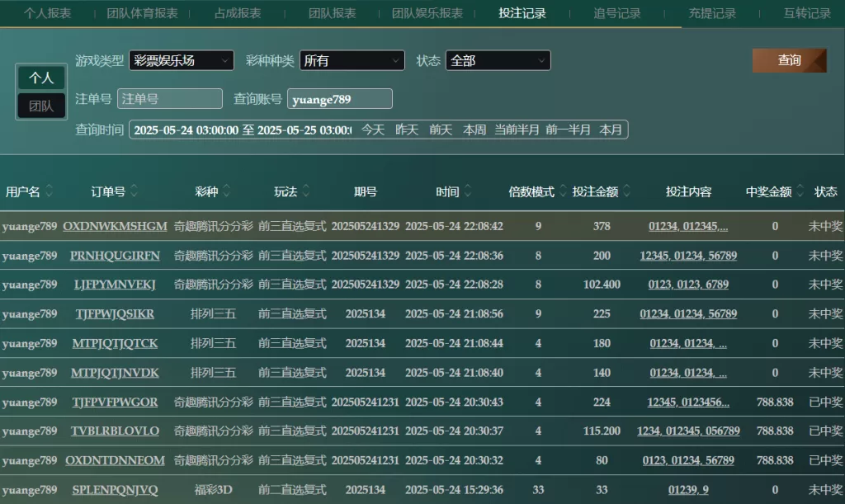Select the 团队 toggle
Viewport: 845px width, 504px height.
tap(41, 106)
